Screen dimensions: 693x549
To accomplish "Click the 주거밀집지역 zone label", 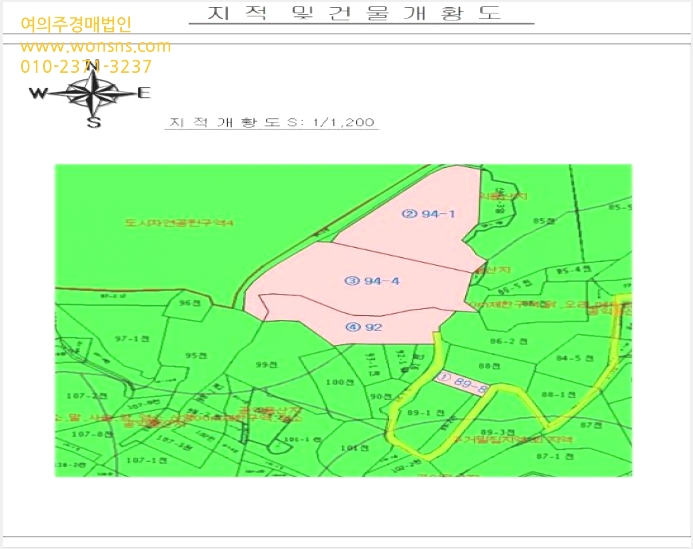I will point(512,440).
